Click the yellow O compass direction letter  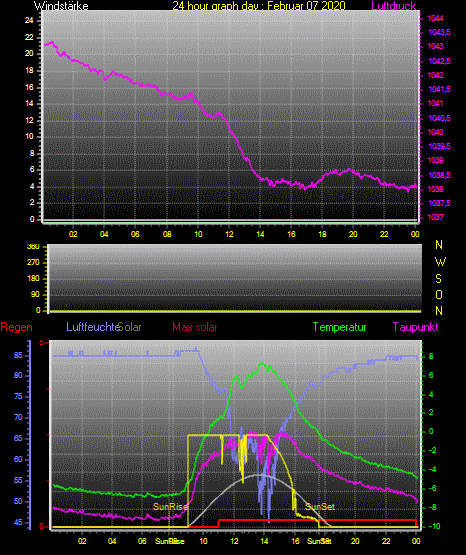(x=439, y=294)
